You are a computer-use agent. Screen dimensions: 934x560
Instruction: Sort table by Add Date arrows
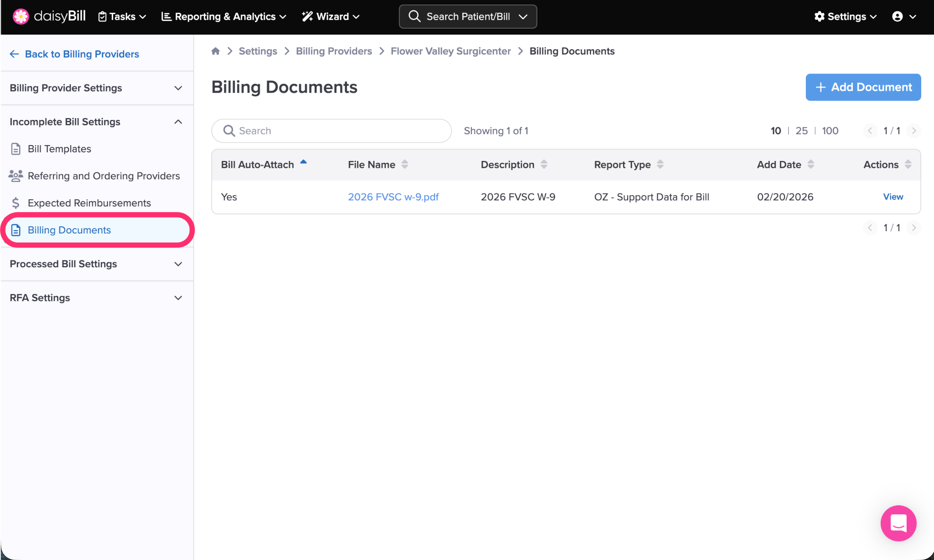point(810,165)
